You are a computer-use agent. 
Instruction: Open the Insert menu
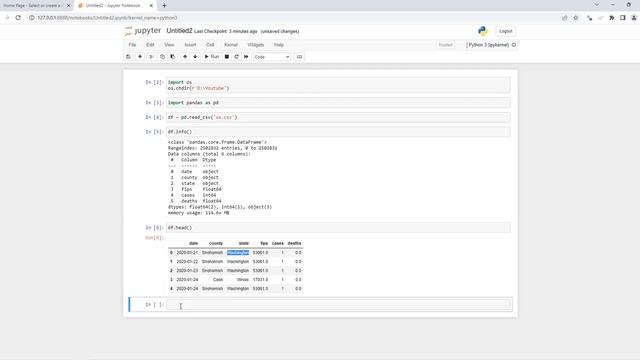(190, 45)
